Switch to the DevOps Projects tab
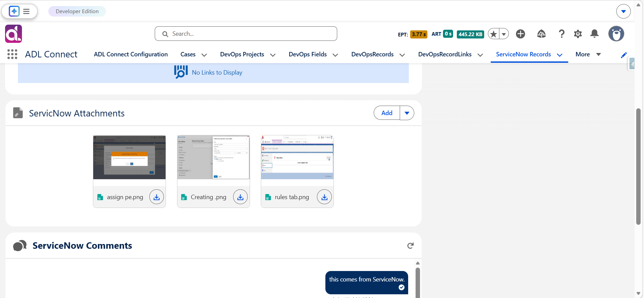 242,54
